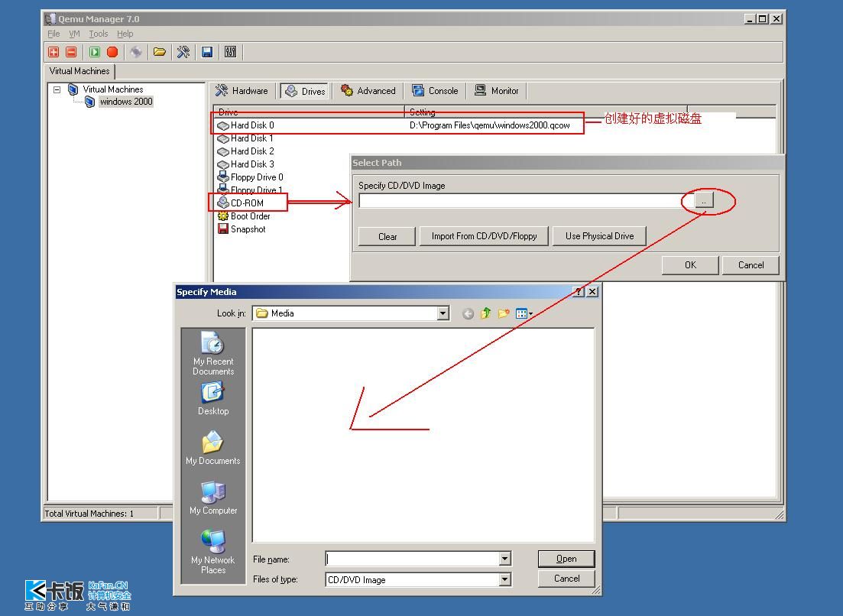Viewport: 843px width, 616px height.
Task: Open the Desktop place
Action: (x=213, y=398)
